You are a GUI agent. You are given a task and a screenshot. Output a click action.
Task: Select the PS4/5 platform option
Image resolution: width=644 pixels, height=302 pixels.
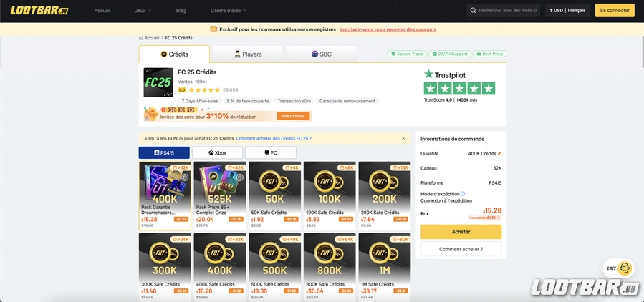(164, 153)
